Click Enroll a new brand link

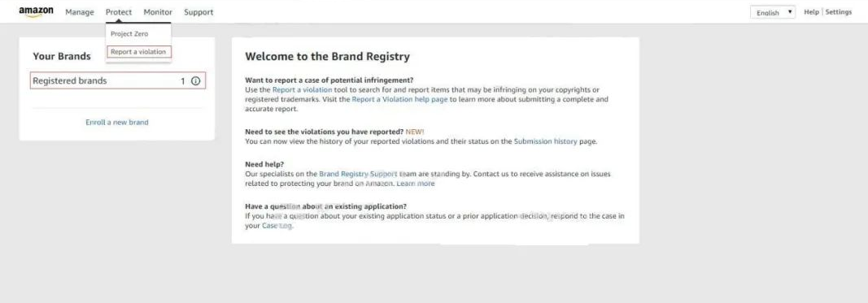pyautogui.click(x=117, y=122)
